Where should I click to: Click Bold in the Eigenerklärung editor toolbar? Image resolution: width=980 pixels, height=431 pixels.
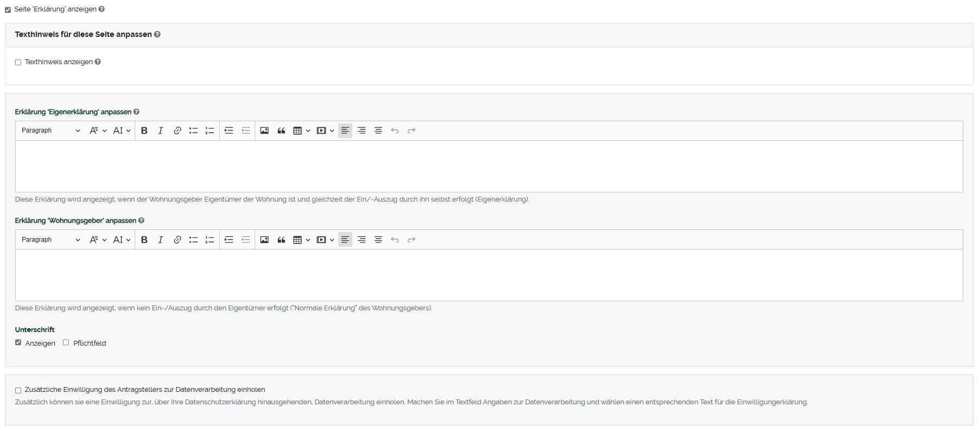tap(144, 130)
